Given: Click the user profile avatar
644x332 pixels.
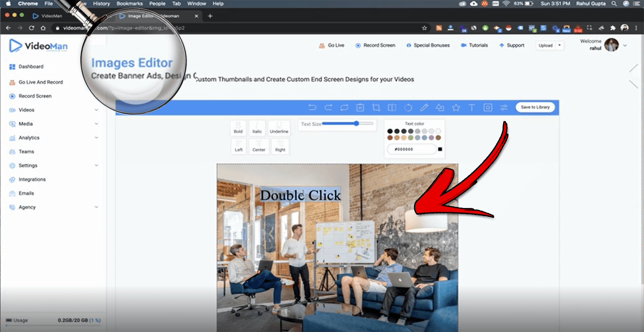Looking at the screenshot, I should coord(611,45).
